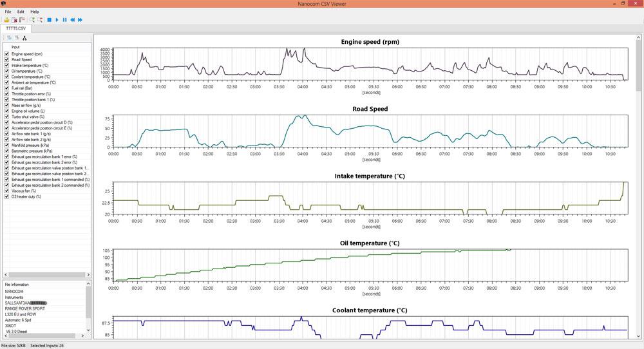Click the blue Fast forward button
The height and width of the screenshot is (349, 644).
pyautogui.click(x=80, y=20)
